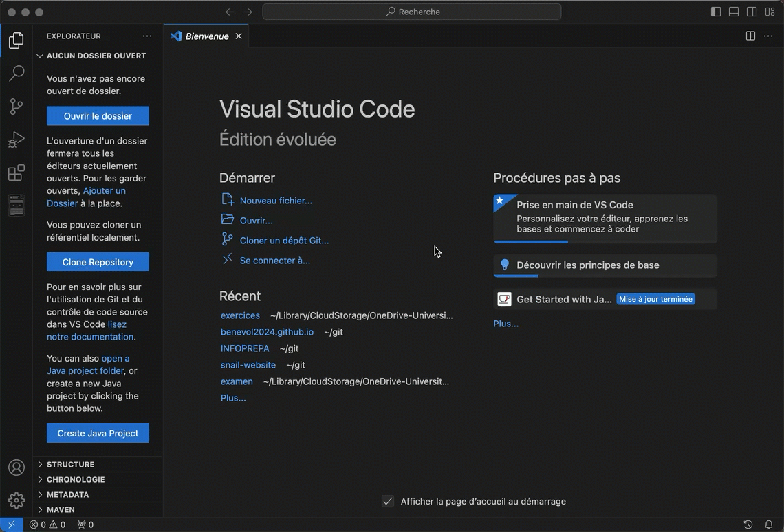
Task: Open the Run and Debug view
Action: (17, 140)
